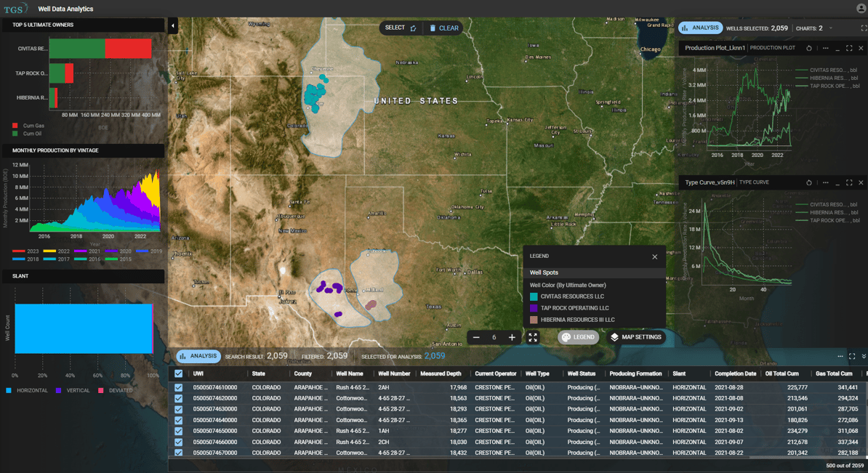Open the ANALYSIS pill in charts panel
The width and height of the screenshot is (868, 473).
click(700, 28)
